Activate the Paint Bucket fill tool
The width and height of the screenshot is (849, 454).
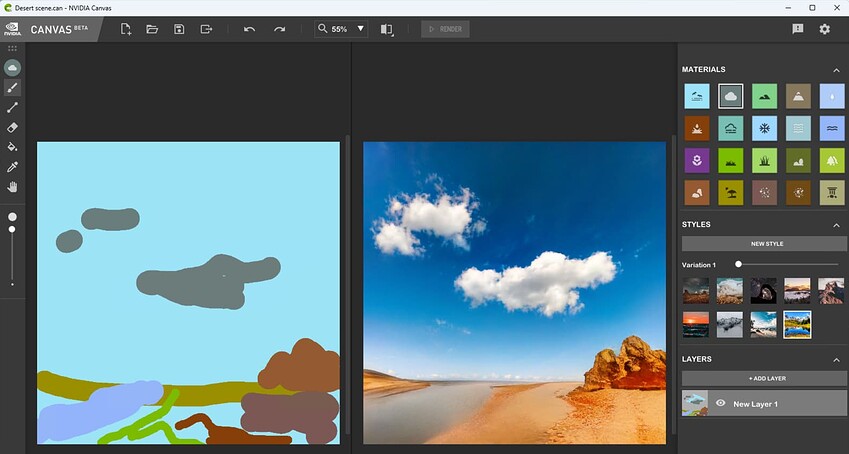point(12,147)
